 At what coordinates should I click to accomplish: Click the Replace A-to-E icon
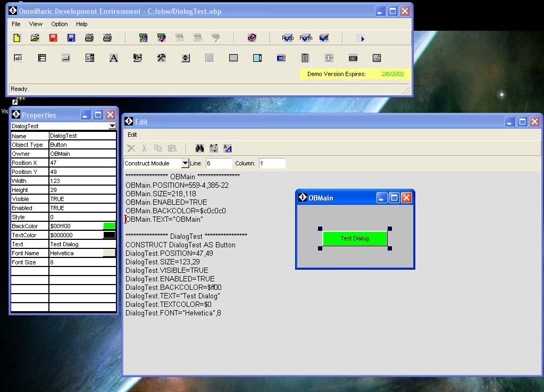tap(214, 148)
